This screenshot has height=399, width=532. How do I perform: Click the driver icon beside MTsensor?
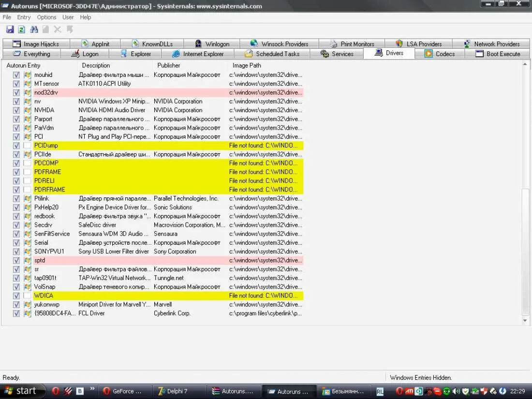[x=28, y=84]
